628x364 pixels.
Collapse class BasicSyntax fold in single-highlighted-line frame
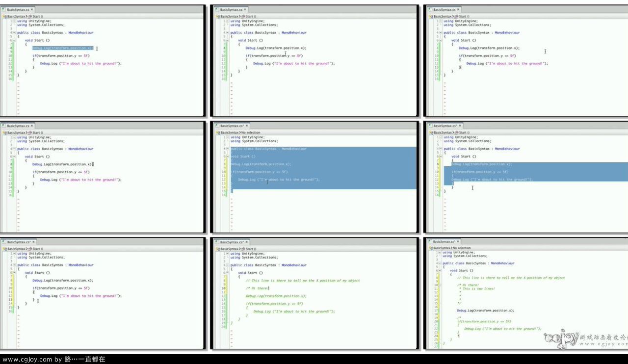[x=14, y=32]
